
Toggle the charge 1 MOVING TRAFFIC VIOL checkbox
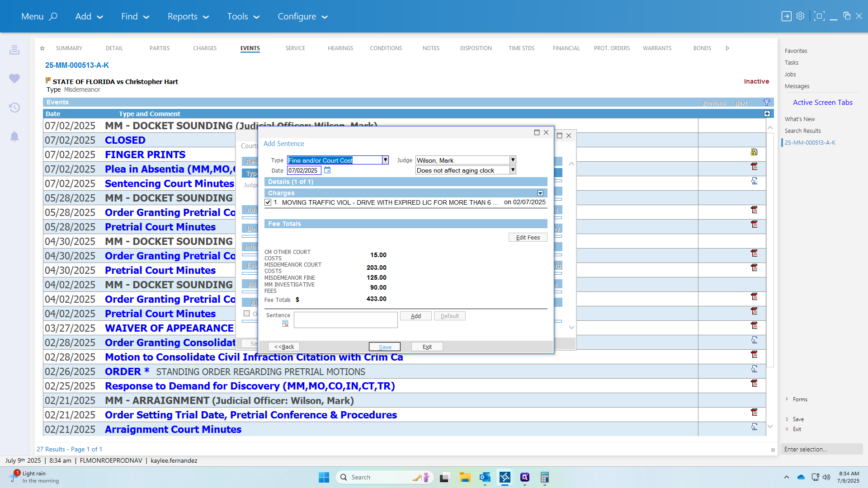coord(268,202)
